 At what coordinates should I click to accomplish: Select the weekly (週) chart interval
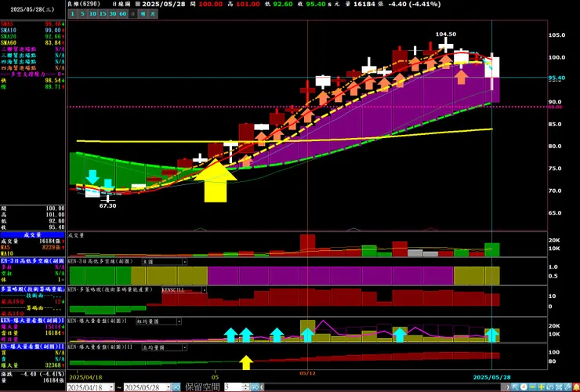click(x=143, y=14)
